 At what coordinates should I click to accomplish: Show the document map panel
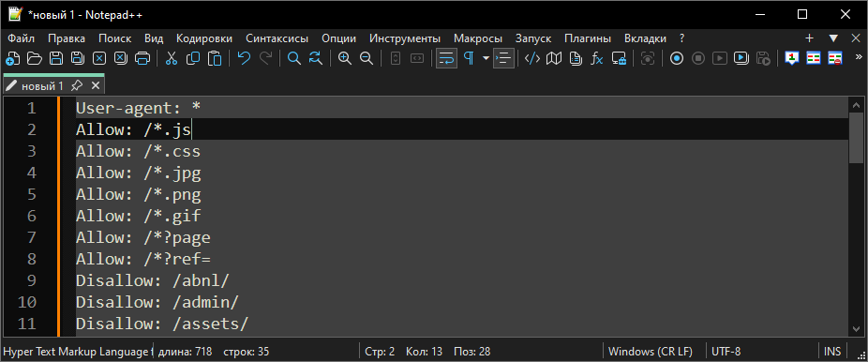pos(554,58)
